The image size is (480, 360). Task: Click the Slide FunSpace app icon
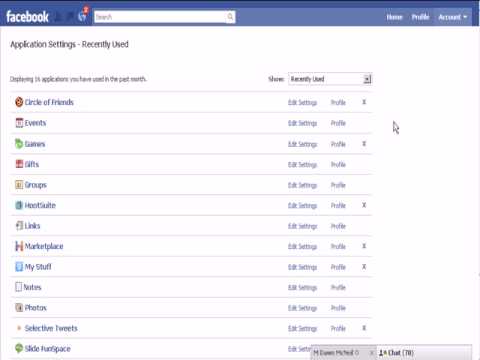coord(19,348)
